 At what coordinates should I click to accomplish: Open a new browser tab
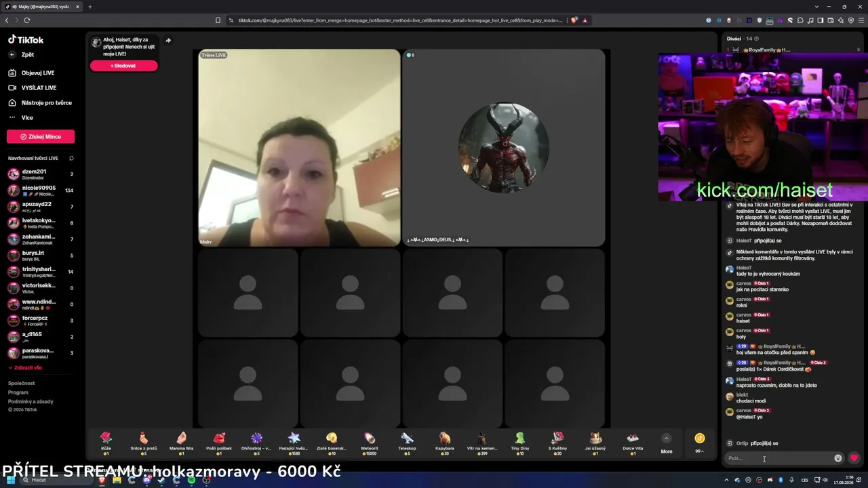point(90,7)
